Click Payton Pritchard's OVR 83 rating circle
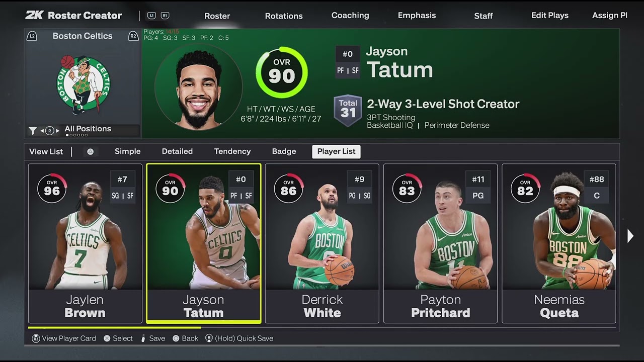This screenshot has width=644, height=362. coord(407,188)
